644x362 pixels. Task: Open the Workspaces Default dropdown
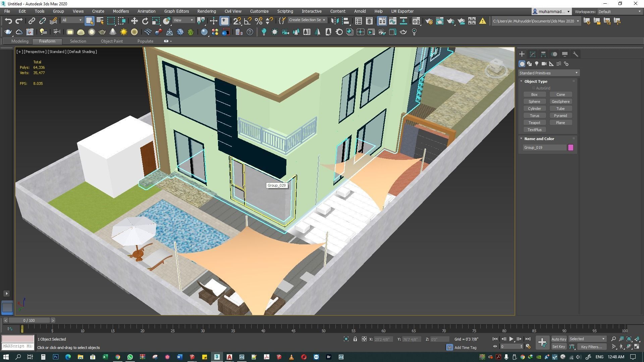point(619,12)
